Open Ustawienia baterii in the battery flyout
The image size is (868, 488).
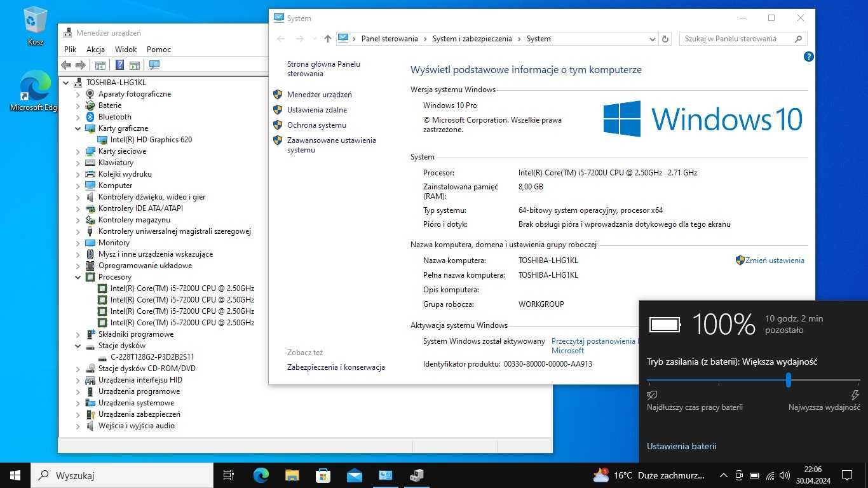[x=681, y=446]
